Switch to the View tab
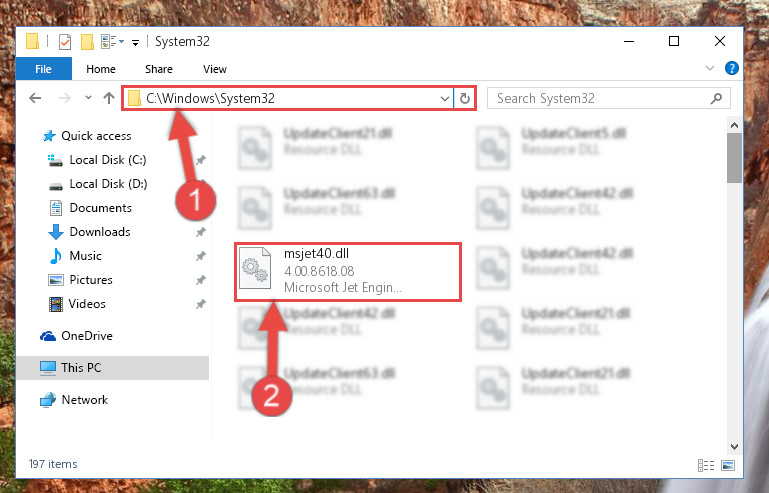Image resolution: width=769 pixels, height=493 pixels. coord(215,69)
